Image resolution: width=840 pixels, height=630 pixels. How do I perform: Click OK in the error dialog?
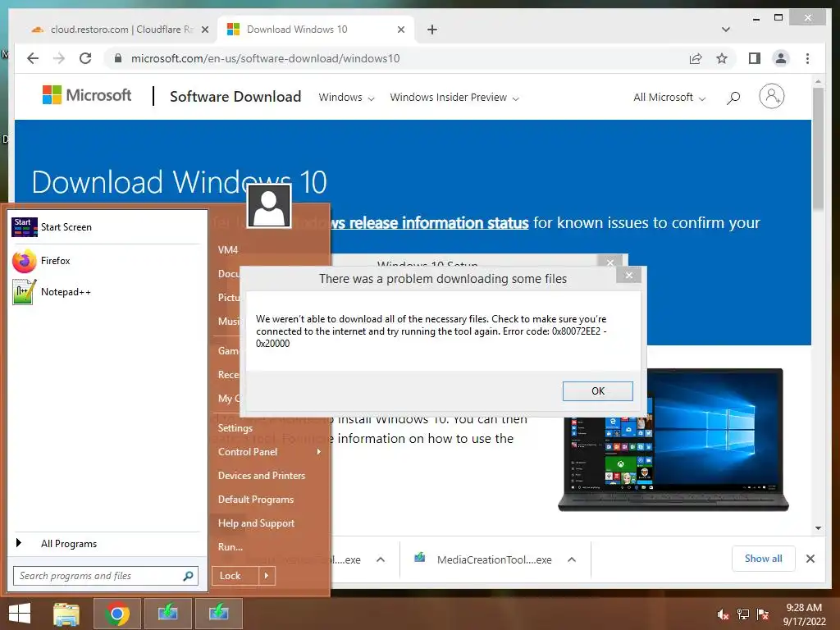point(598,391)
